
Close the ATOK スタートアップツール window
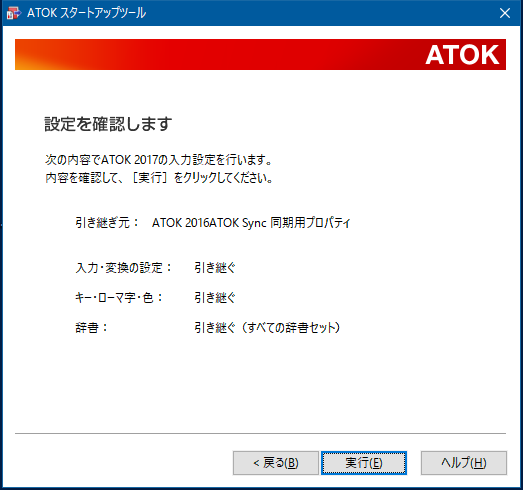pyautogui.click(x=505, y=13)
